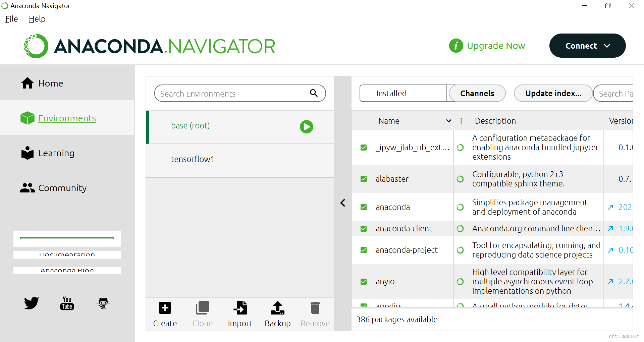Viewport: 644px width, 342px height.
Task: Click the Upgrade Now link
Action: click(496, 46)
